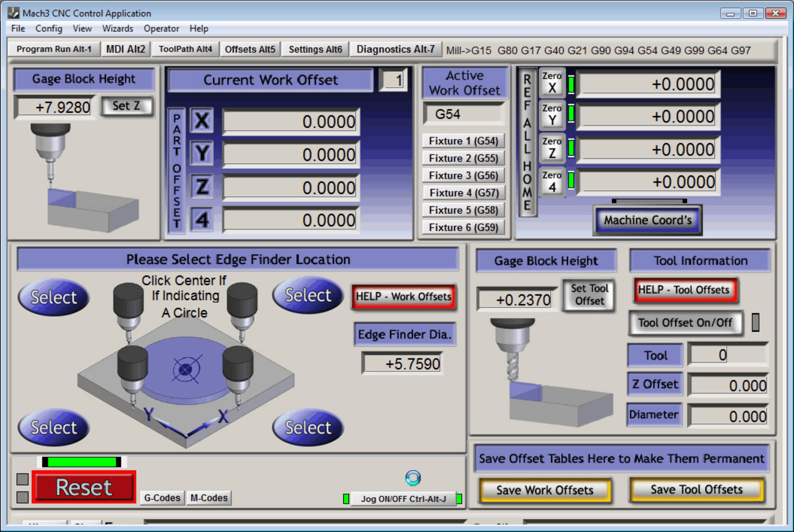Screen dimensions: 794x532
Task: Click top-right edge finder Select button
Action: [x=308, y=295]
